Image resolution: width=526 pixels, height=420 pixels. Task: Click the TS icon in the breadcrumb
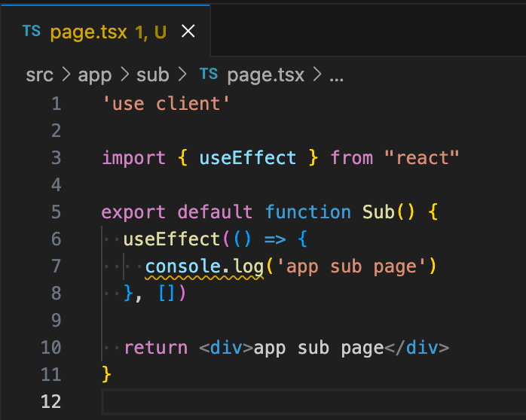[209, 74]
